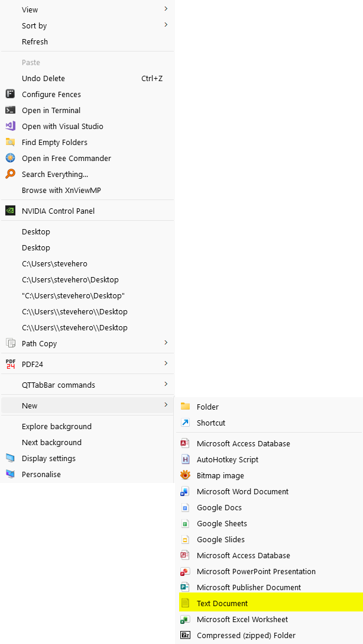The image size is (363, 644).
Task: Expand the Sort by submenu arrow
Action: pos(166,25)
